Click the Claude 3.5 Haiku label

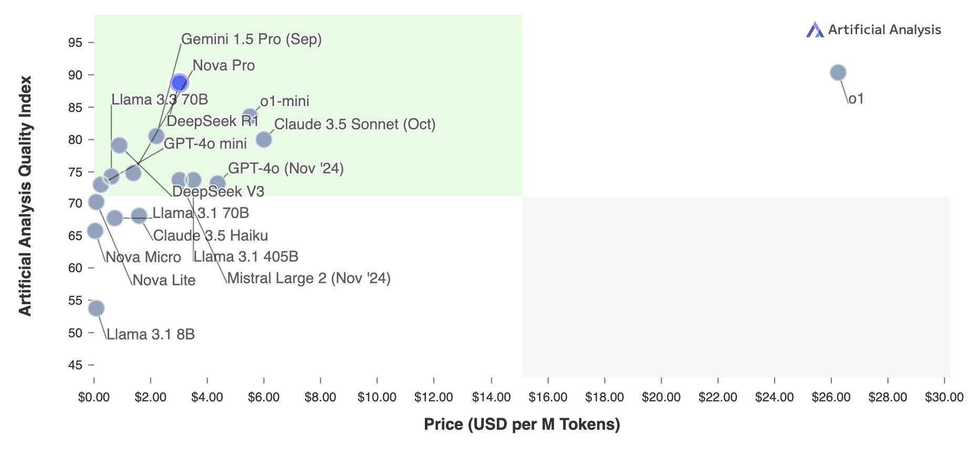pos(211,235)
